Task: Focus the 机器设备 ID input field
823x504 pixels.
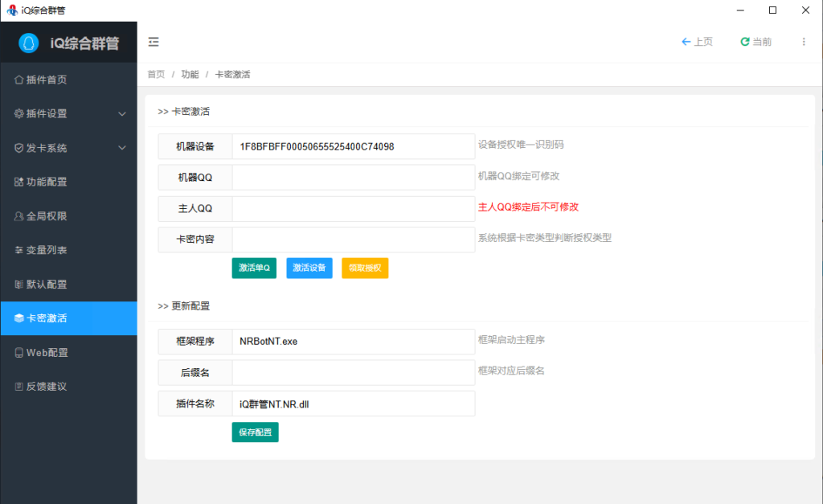Action: pyautogui.click(x=354, y=146)
